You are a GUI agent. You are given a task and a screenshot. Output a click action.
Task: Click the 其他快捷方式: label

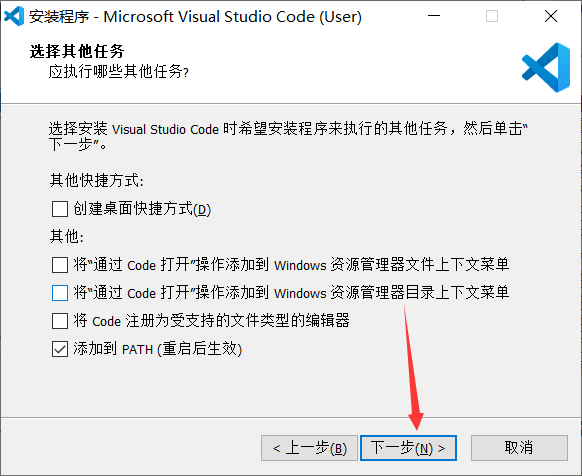tap(97, 181)
